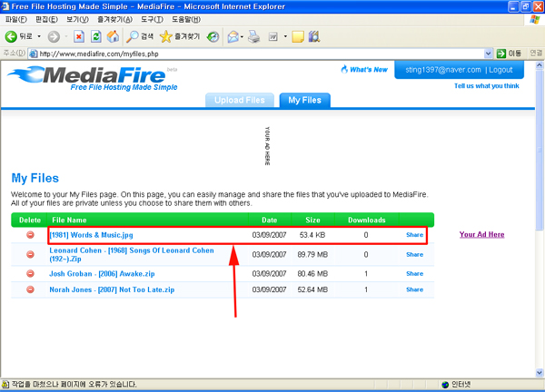Open the What's New link
This screenshot has height=392, width=545.
point(364,70)
